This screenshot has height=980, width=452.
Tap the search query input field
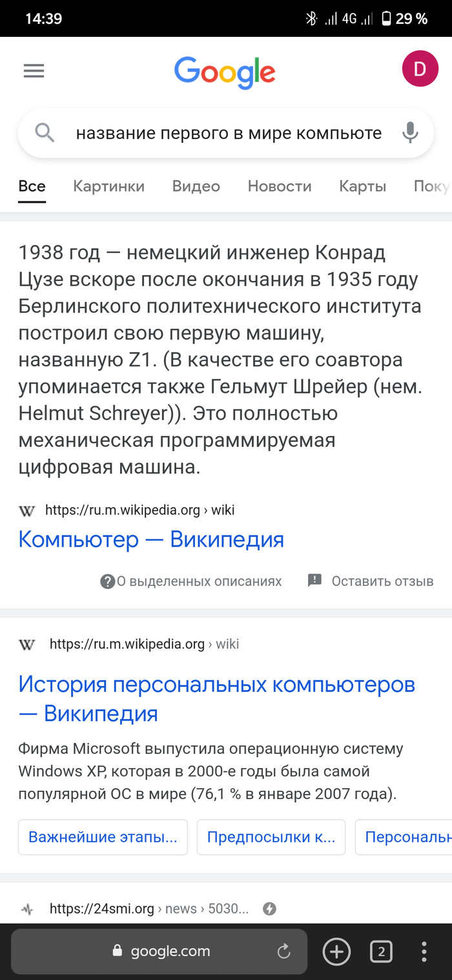(x=229, y=133)
